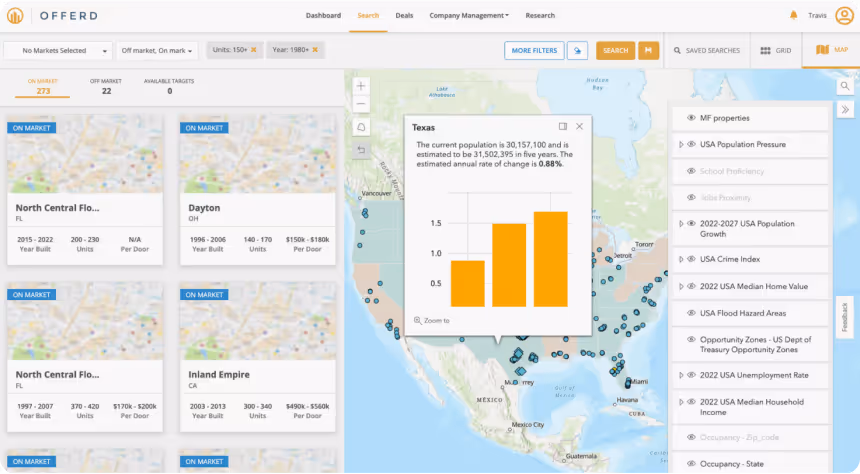The height and width of the screenshot is (474, 860).
Task: Open the notifications bell
Action: 793,15
